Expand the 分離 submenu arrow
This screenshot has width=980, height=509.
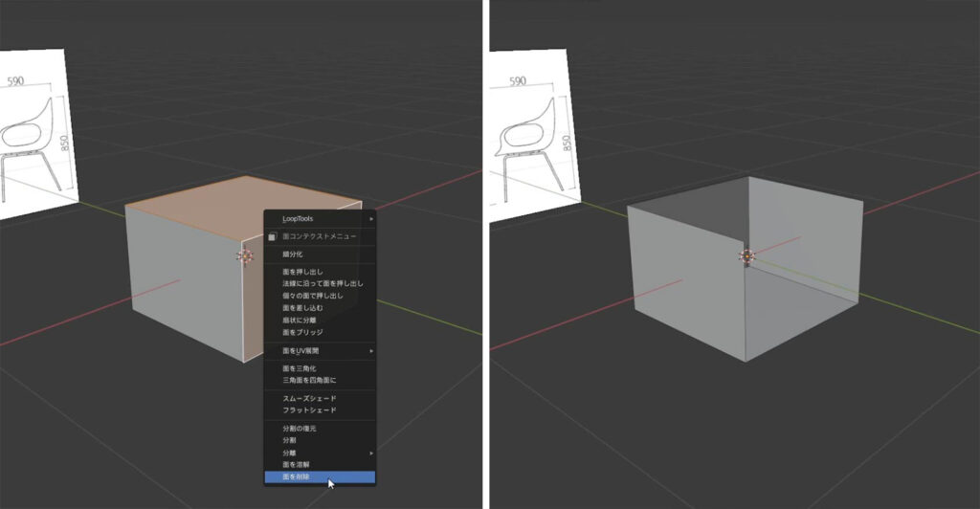click(371, 452)
